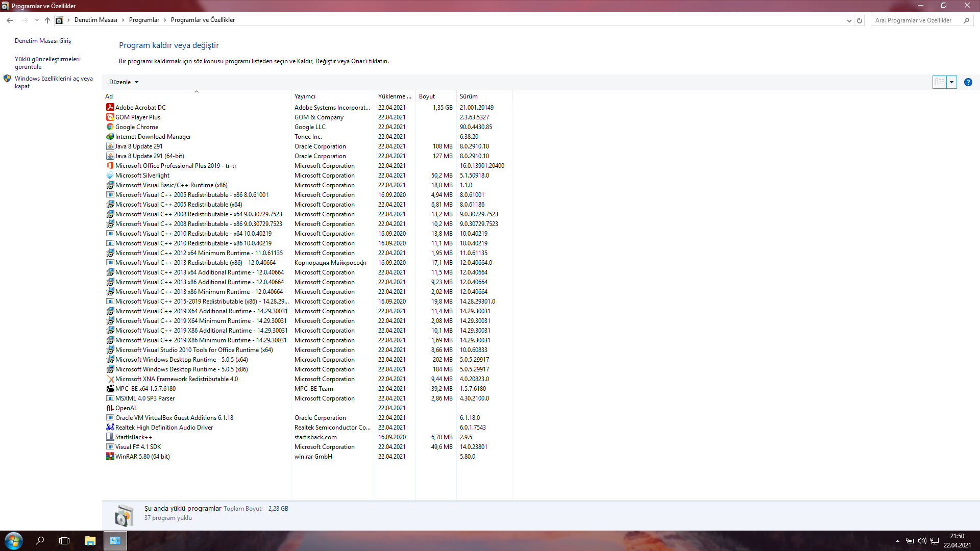Sort by the Yayımcı column header

pos(333,96)
